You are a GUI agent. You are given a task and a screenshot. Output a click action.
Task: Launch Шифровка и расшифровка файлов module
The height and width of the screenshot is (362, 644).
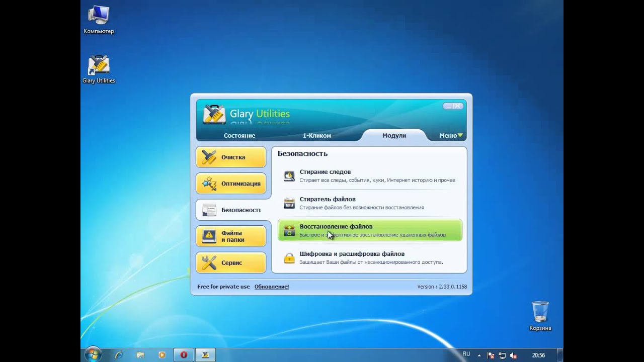point(370,258)
